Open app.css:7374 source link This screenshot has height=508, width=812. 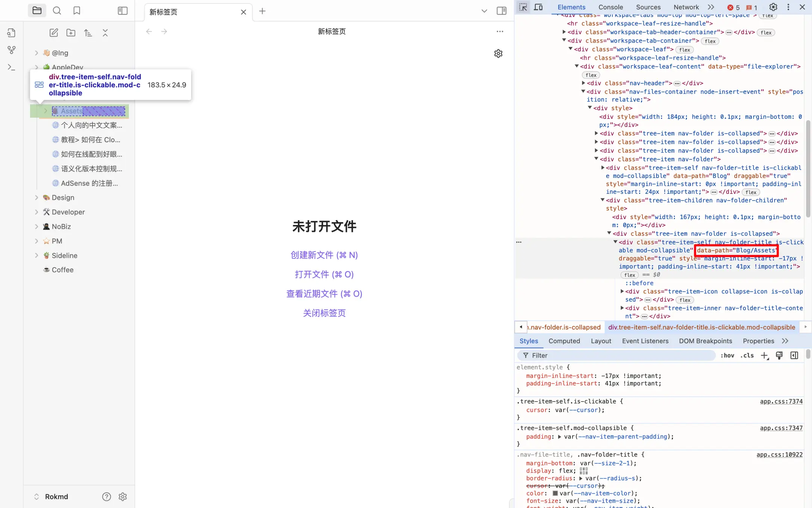click(x=781, y=402)
